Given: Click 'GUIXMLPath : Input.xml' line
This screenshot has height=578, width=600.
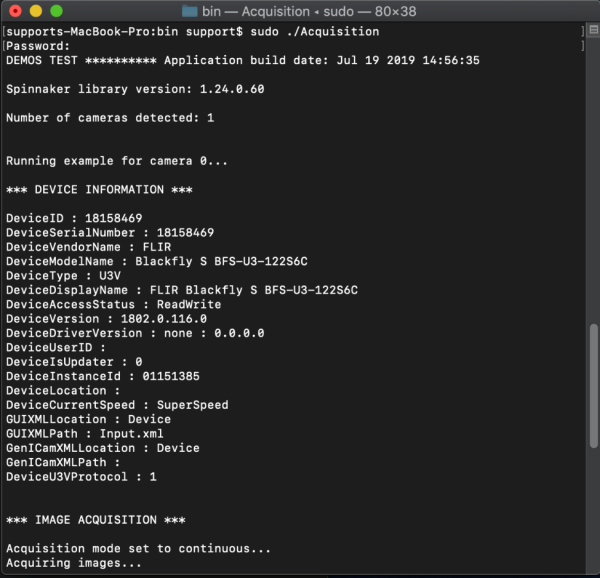Looking at the screenshot, I should pos(85,434).
